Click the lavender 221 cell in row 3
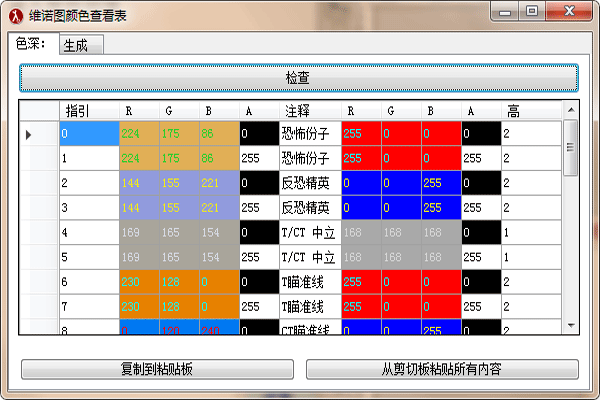Image resolution: width=600 pixels, height=400 pixels. tap(219, 208)
